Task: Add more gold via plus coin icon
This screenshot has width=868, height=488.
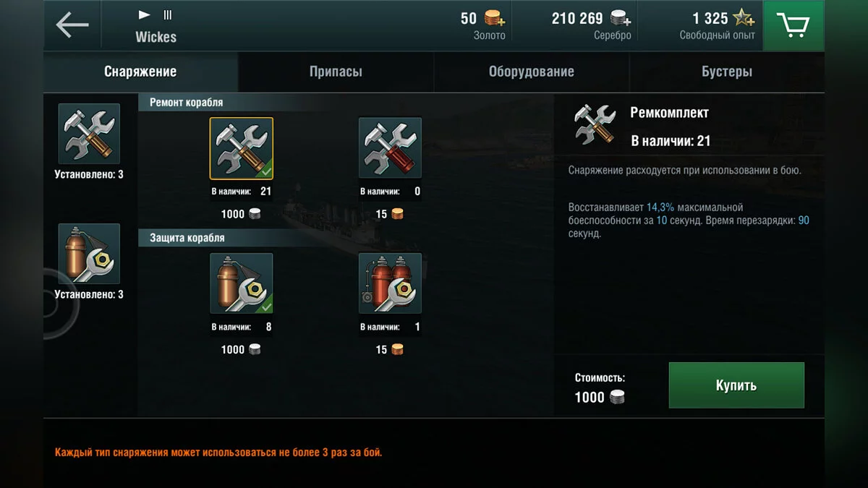Action: (495, 18)
